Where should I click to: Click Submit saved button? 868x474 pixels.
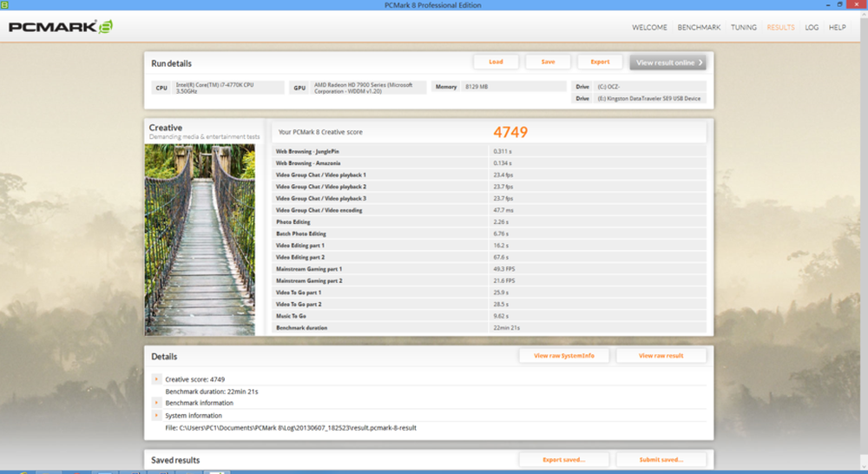(661, 459)
